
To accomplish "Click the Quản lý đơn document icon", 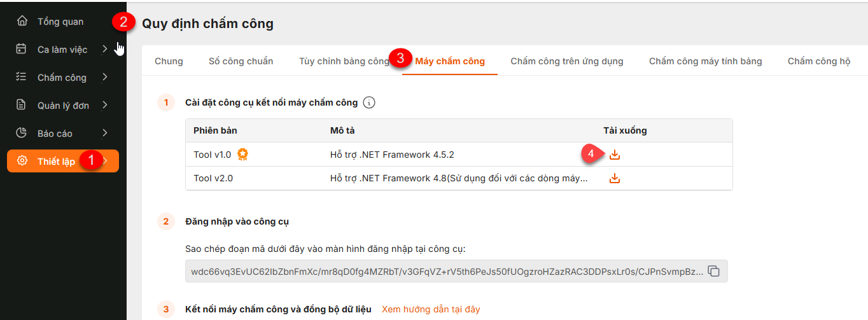I will [x=22, y=105].
